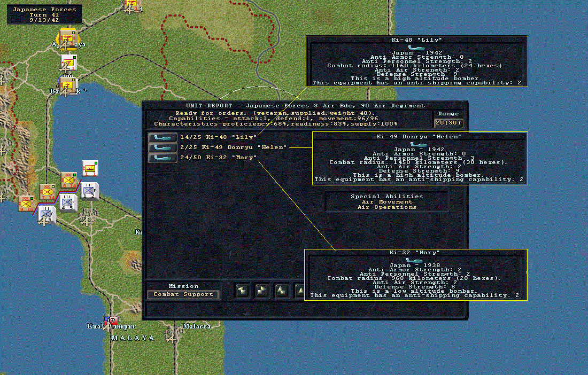Click the Air Operations special ability
The height and width of the screenshot is (375, 588).
point(386,207)
